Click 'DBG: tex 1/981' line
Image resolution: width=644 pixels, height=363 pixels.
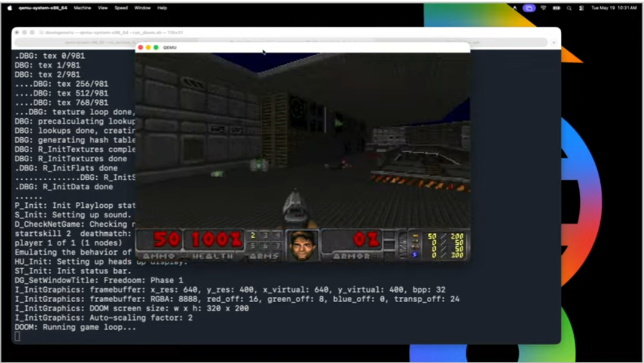click(x=47, y=65)
